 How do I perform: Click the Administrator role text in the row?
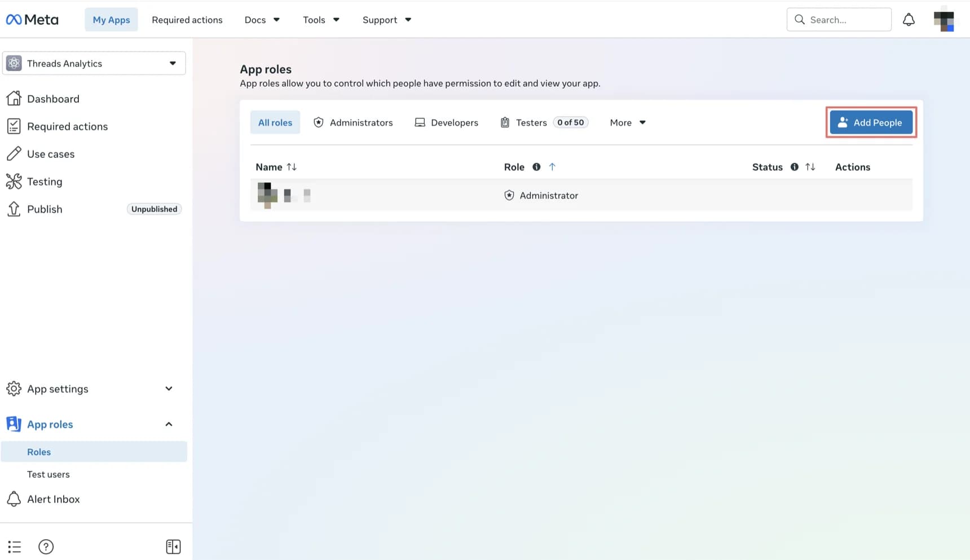[x=549, y=195]
